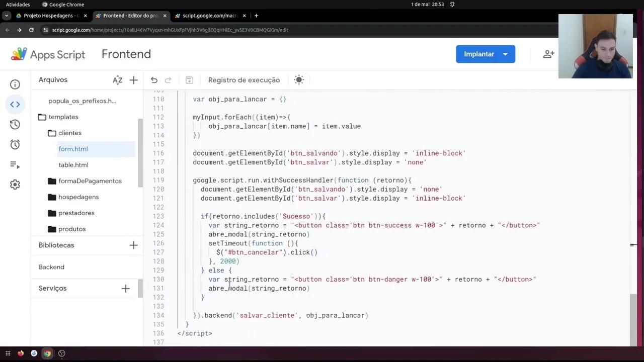The height and width of the screenshot is (362, 644).
Task: Click the Backend library entry
Action: (x=51, y=267)
